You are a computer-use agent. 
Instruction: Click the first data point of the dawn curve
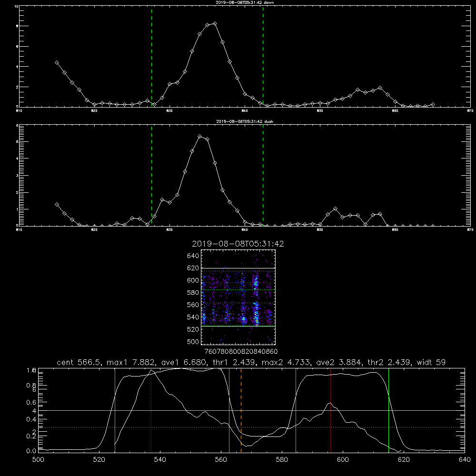pyautogui.click(x=57, y=62)
